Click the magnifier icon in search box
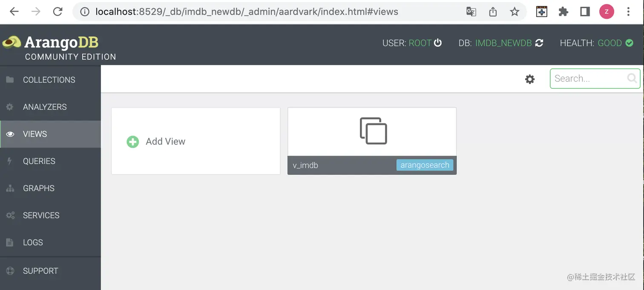The image size is (644, 290). coord(632,78)
